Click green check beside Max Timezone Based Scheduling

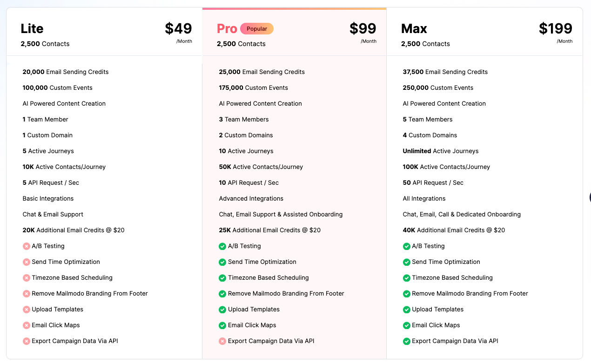point(407,278)
